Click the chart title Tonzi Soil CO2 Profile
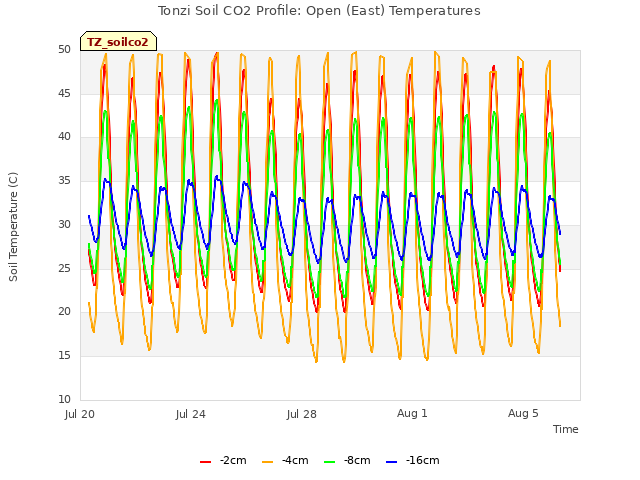This screenshot has width=640, height=480. (x=319, y=11)
